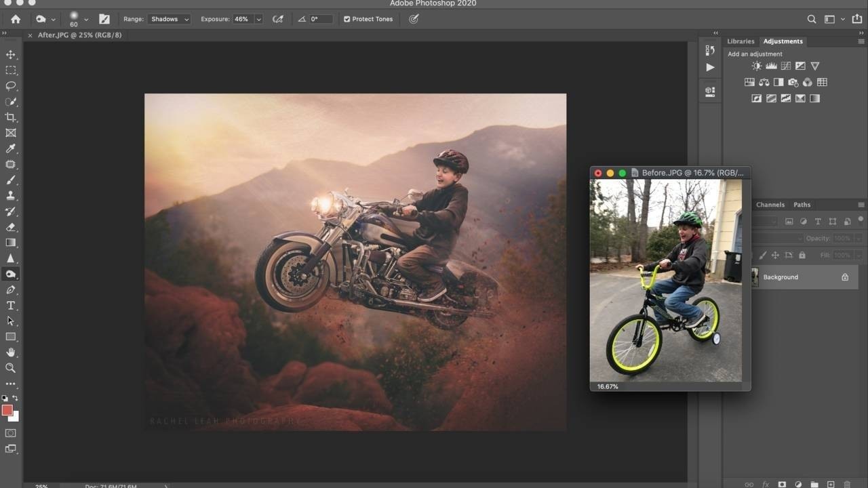Click the brush angle input field
Image resolution: width=868 pixels, height=488 pixels.
[321, 19]
